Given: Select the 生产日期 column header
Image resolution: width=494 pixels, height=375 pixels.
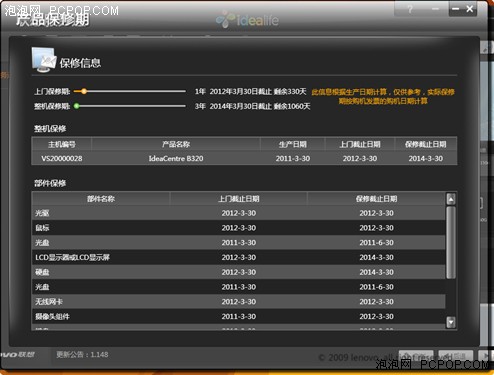Looking at the screenshot, I should pyautogui.click(x=293, y=144).
